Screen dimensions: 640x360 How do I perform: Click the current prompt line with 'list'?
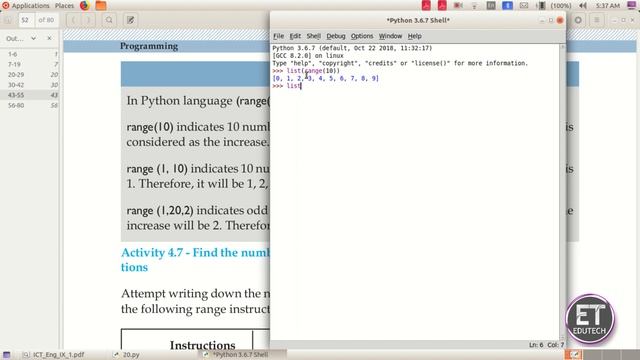287,86
